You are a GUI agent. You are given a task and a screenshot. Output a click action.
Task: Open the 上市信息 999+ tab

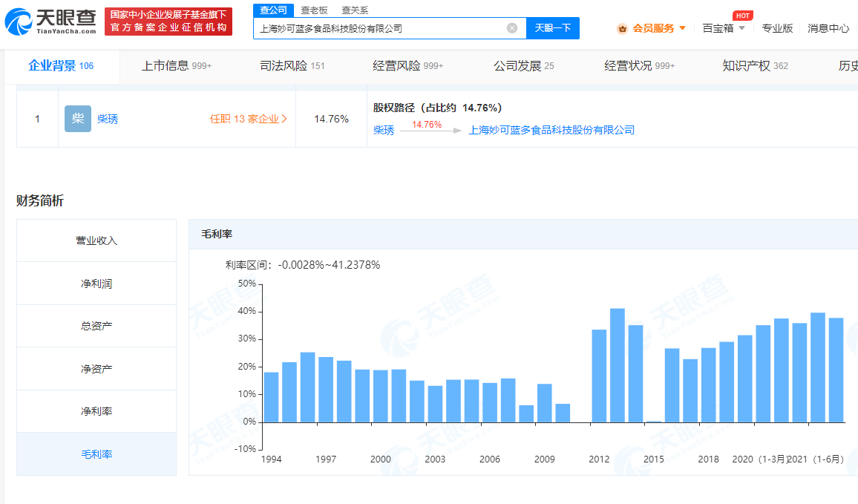pyautogui.click(x=176, y=65)
